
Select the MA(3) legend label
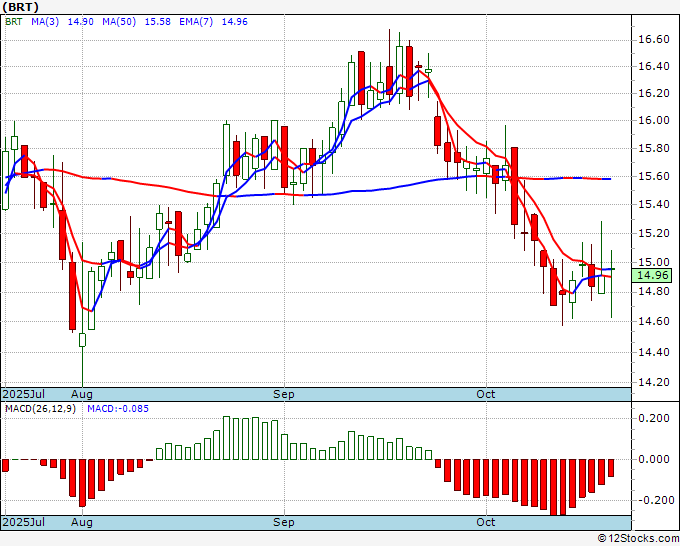pyautogui.click(x=45, y=22)
